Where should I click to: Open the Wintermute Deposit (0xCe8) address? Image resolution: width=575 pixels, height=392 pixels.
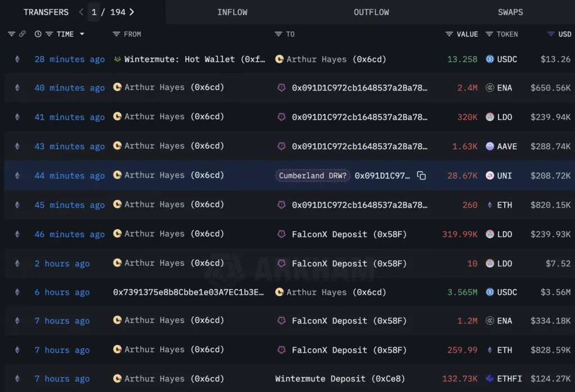(335, 379)
